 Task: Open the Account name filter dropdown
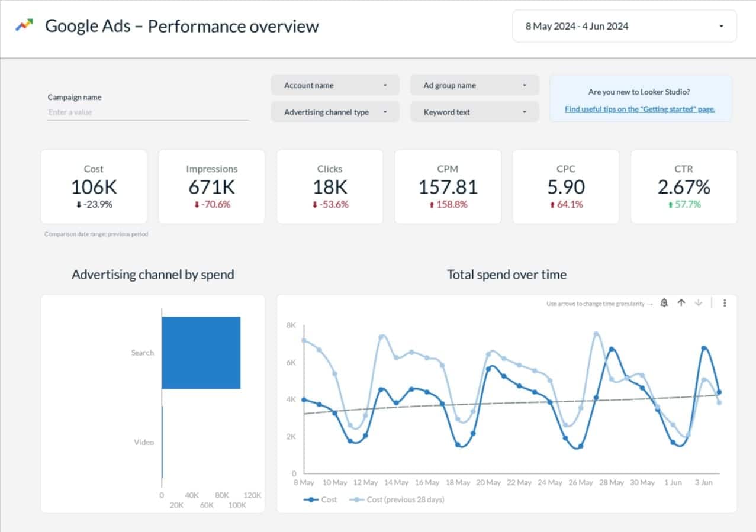pyautogui.click(x=335, y=85)
